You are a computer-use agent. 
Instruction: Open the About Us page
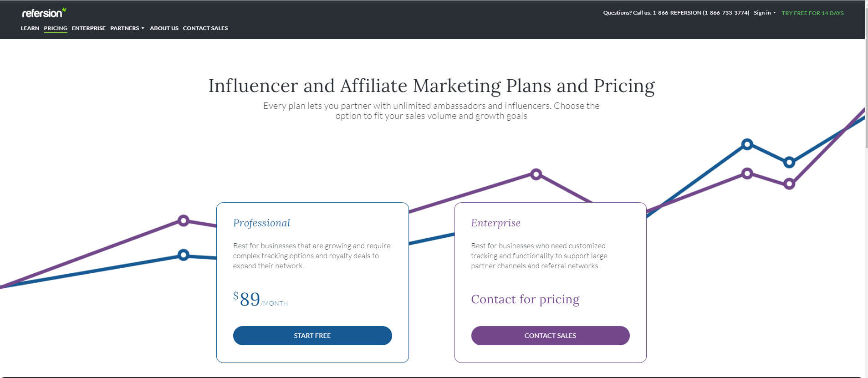click(164, 28)
